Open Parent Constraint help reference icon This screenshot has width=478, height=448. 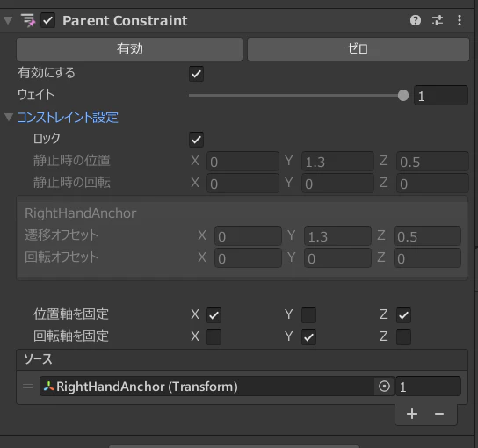(x=416, y=20)
